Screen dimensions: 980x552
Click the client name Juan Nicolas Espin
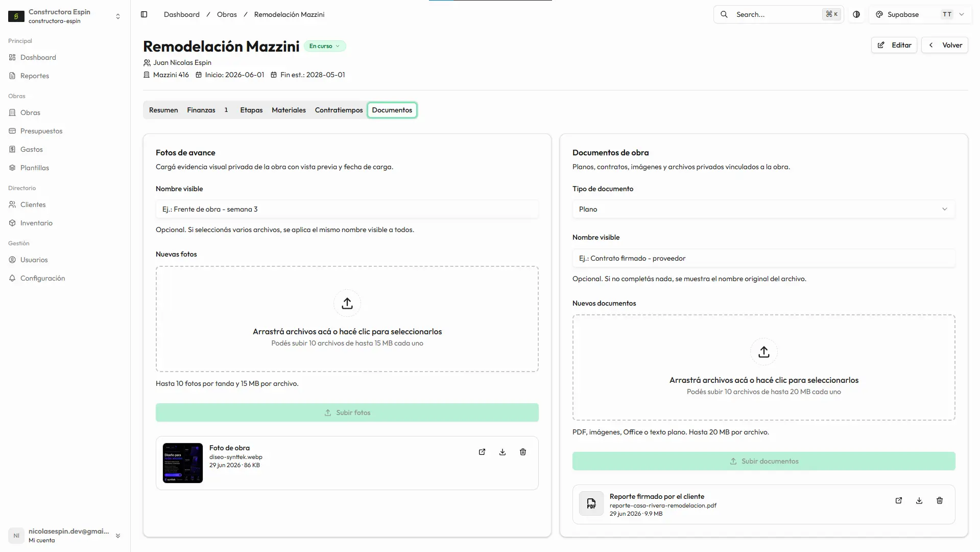182,62
